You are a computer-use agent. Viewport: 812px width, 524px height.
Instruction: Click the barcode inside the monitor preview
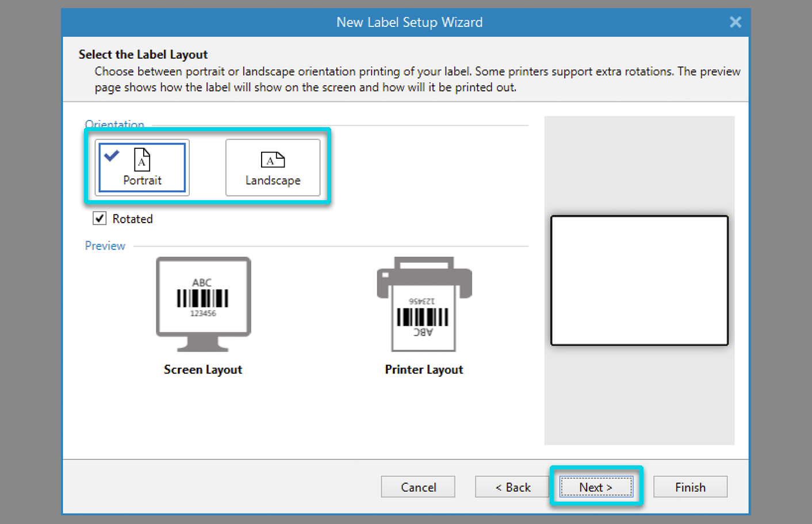click(202, 298)
